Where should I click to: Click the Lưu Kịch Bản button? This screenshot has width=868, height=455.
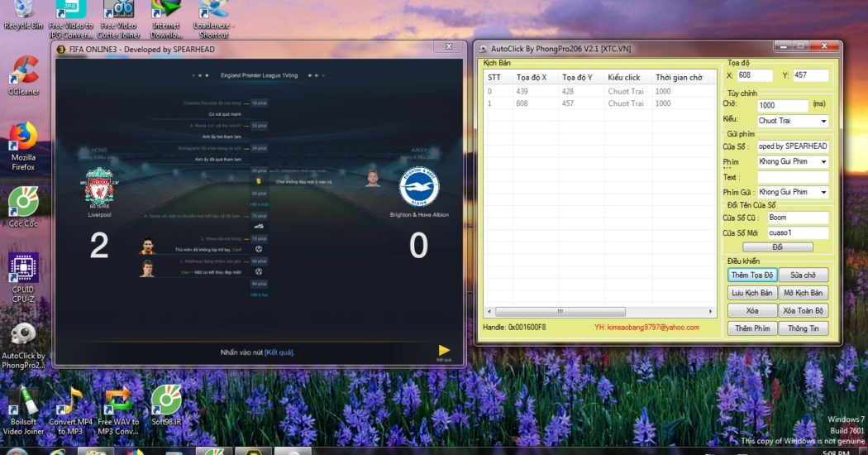coord(751,293)
